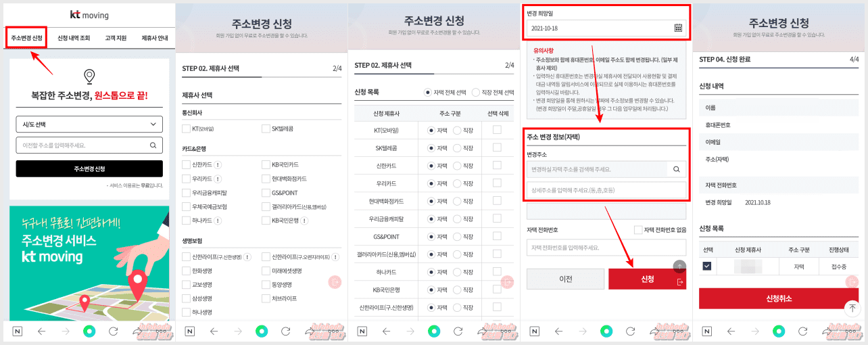Tap reload icon under 신청 목록 table screen
The width and height of the screenshot is (868, 345).
pos(458,331)
